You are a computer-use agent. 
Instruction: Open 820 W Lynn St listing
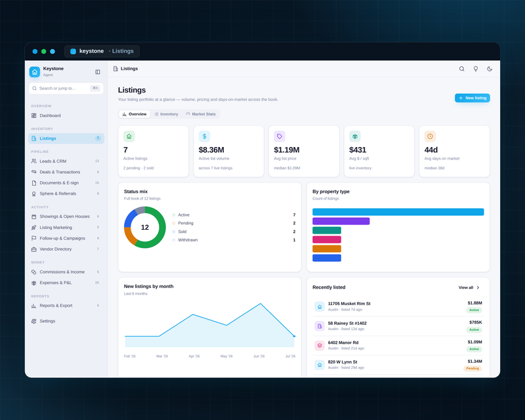tap(398, 365)
